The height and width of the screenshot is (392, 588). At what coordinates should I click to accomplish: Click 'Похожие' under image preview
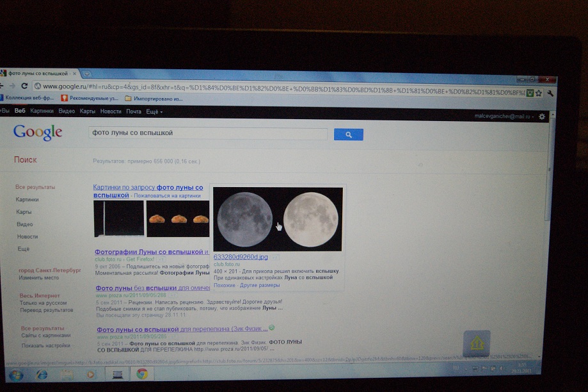tap(224, 285)
